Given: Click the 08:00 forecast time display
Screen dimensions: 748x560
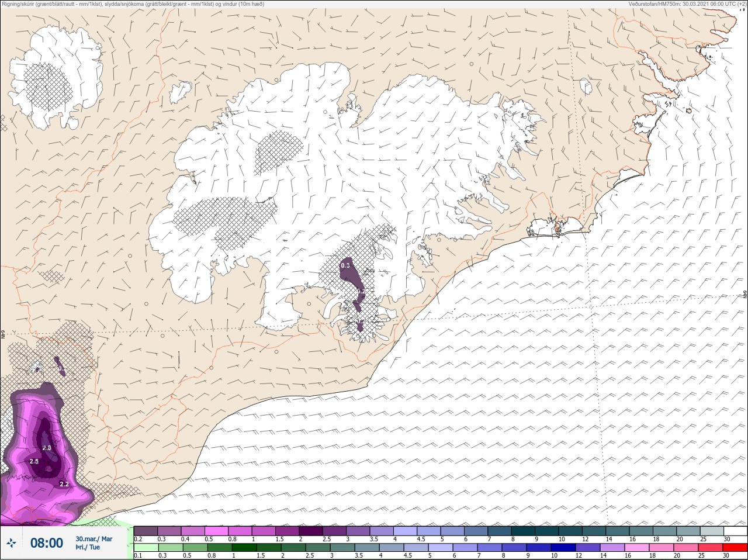Looking at the screenshot, I should (x=47, y=543).
